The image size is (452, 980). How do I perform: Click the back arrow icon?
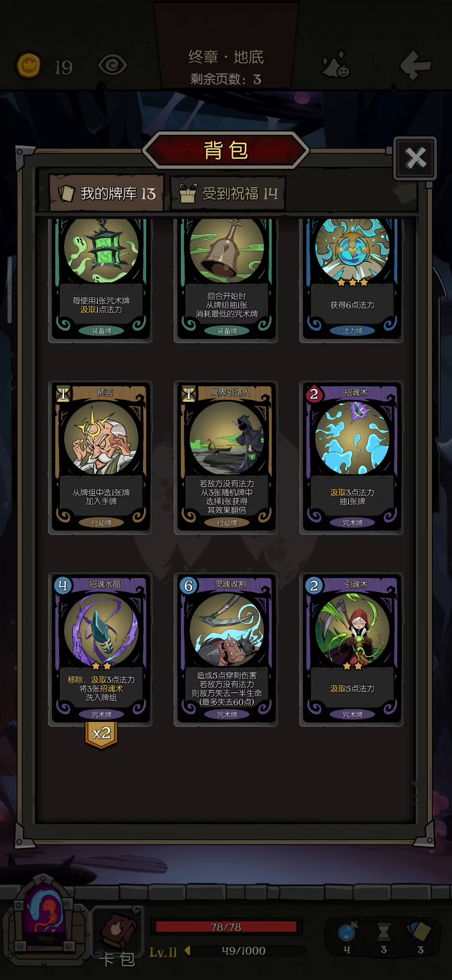pyautogui.click(x=416, y=65)
